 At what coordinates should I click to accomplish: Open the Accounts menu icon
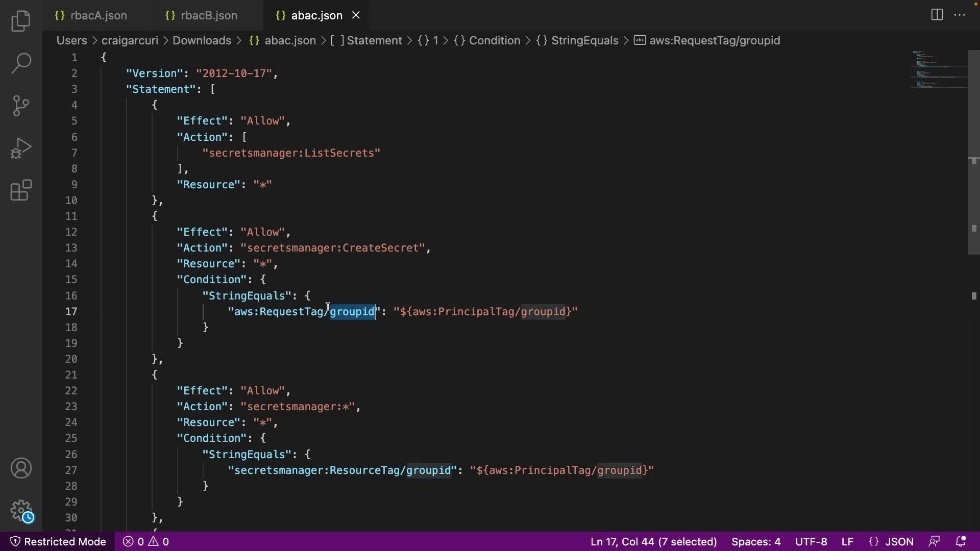pyautogui.click(x=21, y=468)
